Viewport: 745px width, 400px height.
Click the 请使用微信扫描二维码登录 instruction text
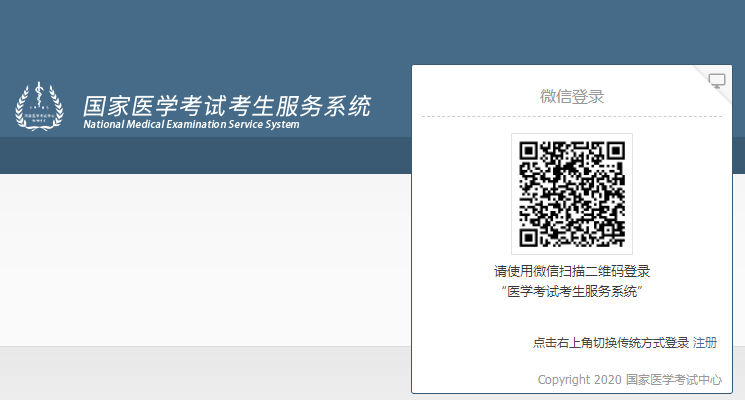(x=571, y=271)
